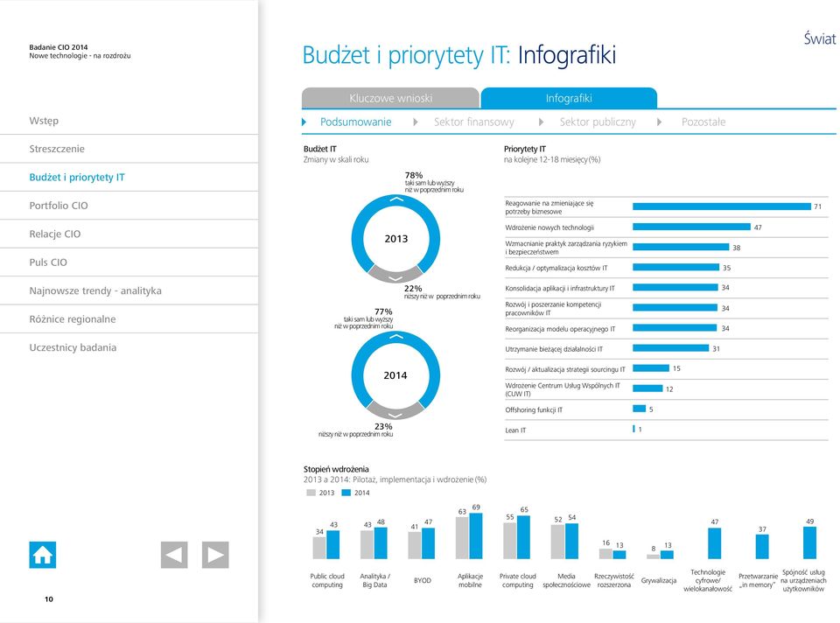Viewport: 840px width, 623px height.
Task: Click the Stopień wdrożenia heading
Action: pos(336,469)
